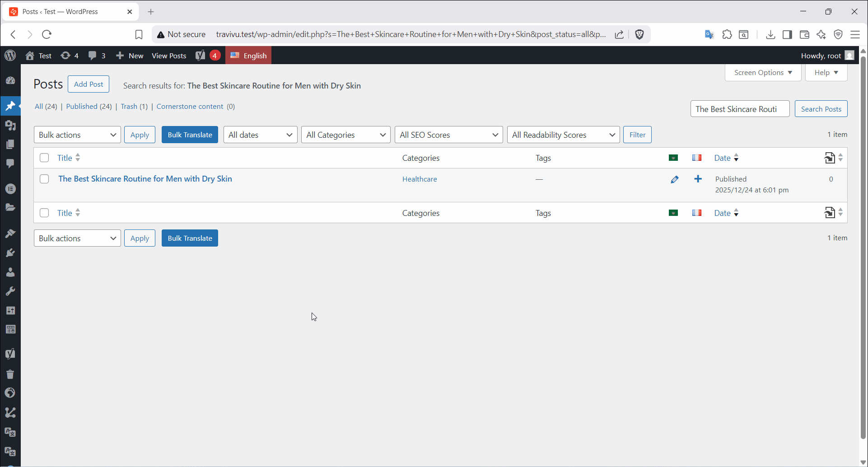868x467 pixels.
Task: Reload the page with browser refresh icon
Action: click(x=47, y=34)
